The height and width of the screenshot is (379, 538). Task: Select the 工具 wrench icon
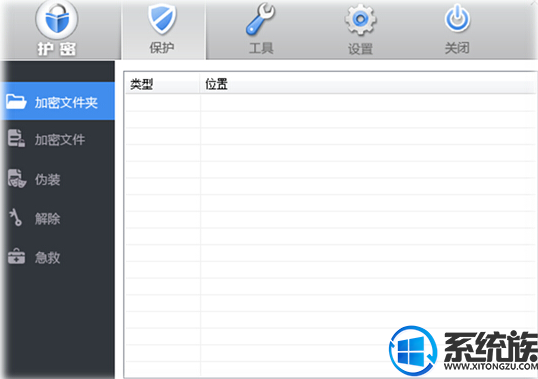(x=260, y=19)
